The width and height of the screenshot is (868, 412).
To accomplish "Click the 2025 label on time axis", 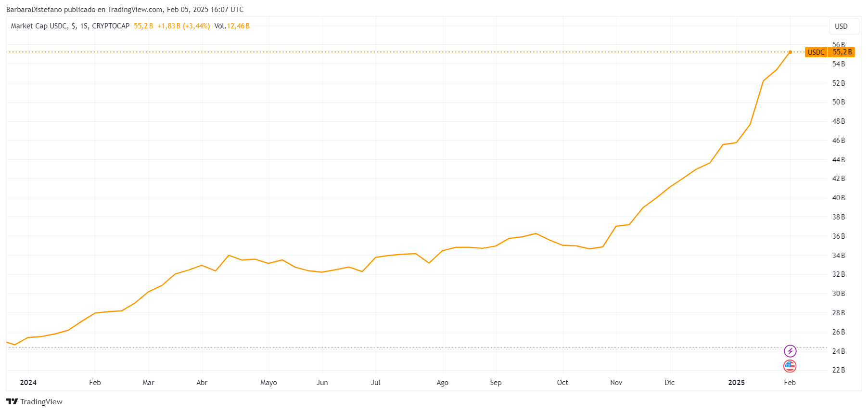I will 736,383.
